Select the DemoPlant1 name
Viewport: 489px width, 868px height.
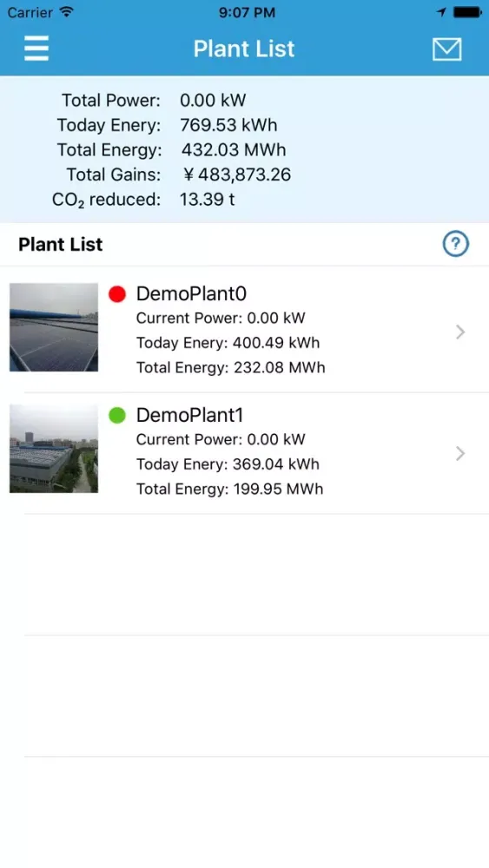[x=189, y=415]
